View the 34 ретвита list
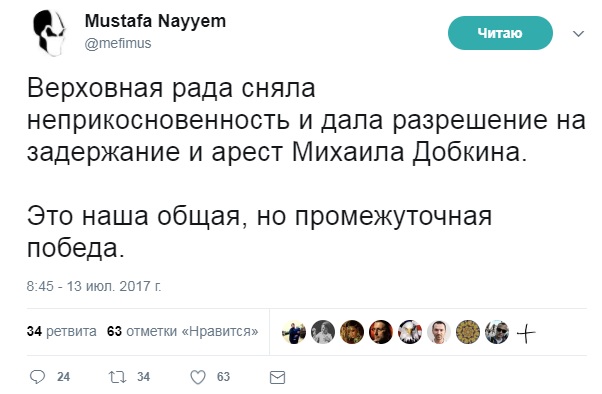Image resolution: width=602 pixels, height=394 pixels. pyautogui.click(x=61, y=331)
